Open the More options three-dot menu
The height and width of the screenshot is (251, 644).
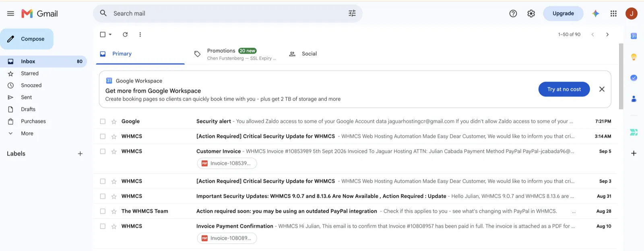140,34
